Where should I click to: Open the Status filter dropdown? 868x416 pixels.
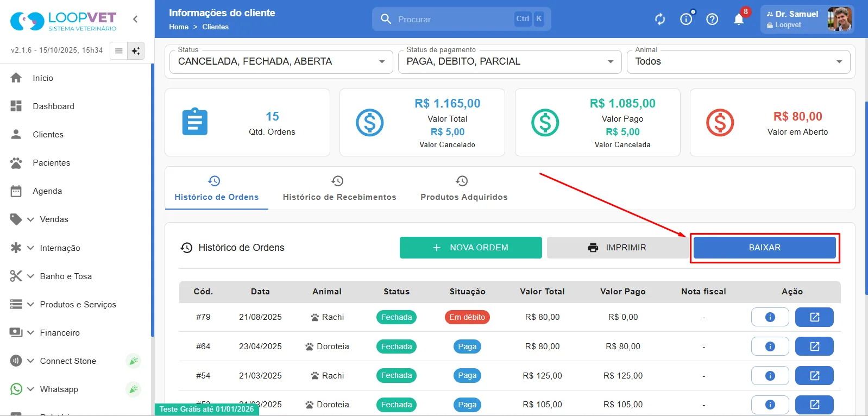pos(281,61)
